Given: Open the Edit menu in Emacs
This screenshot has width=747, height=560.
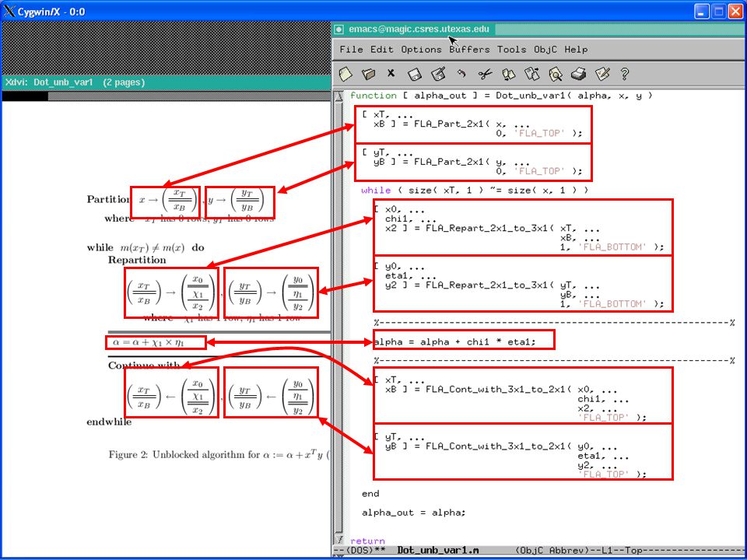Looking at the screenshot, I should 382,50.
